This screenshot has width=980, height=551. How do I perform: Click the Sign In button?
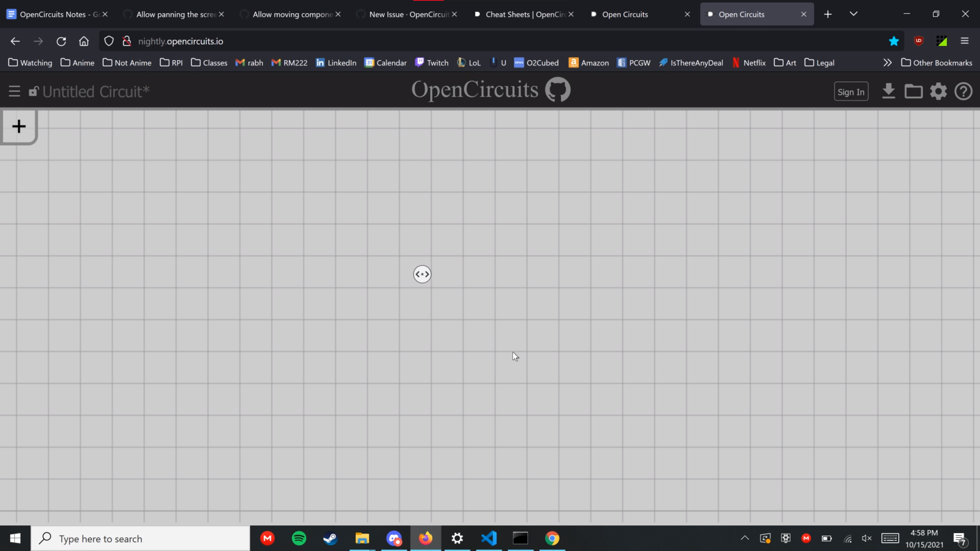(x=851, y=91)
